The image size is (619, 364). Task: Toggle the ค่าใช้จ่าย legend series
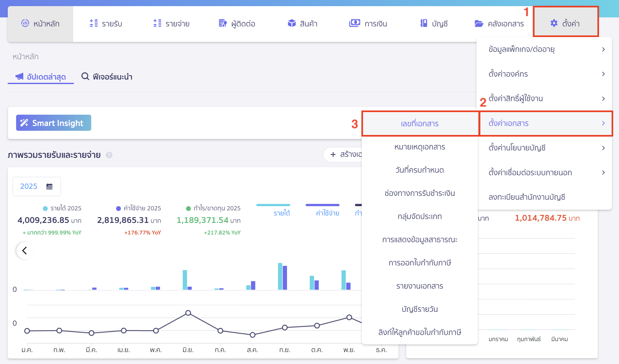click(328, 213)
